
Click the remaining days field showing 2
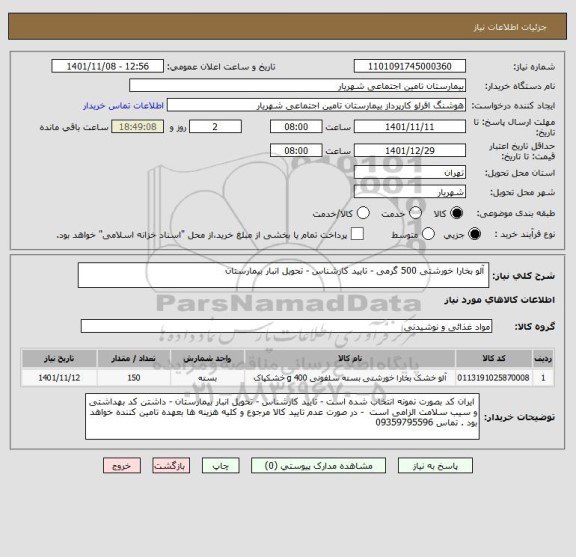[215, 127]
